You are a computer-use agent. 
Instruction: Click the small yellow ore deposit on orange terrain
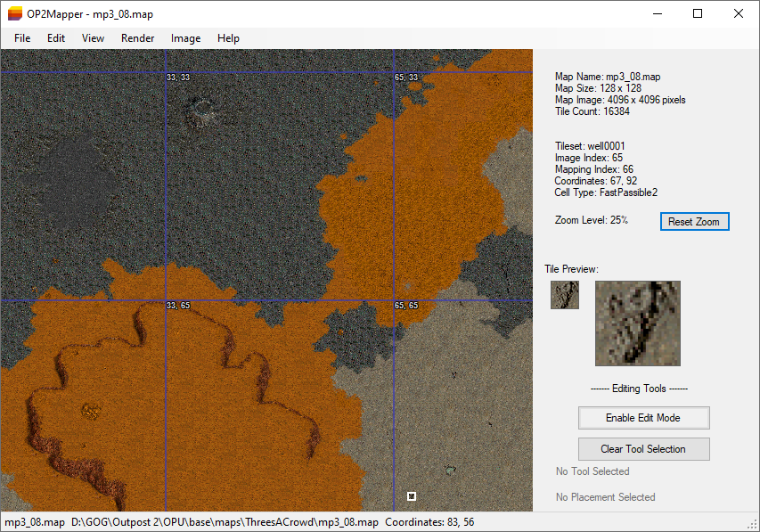[x=90, y=411]
